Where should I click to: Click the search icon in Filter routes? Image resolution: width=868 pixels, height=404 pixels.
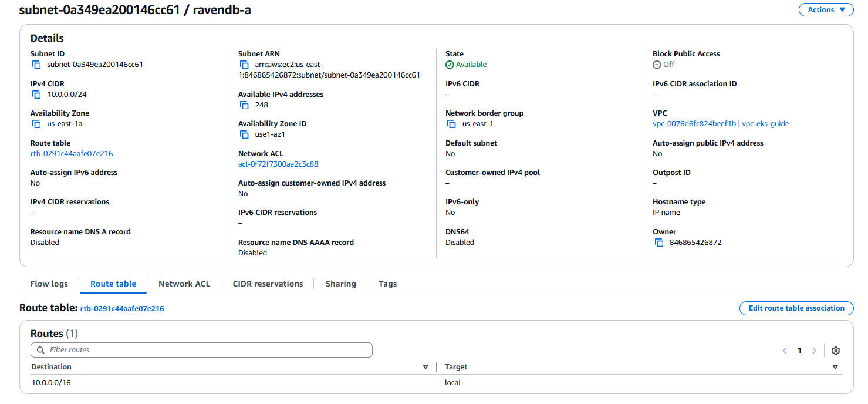click(x=40, y=350)
